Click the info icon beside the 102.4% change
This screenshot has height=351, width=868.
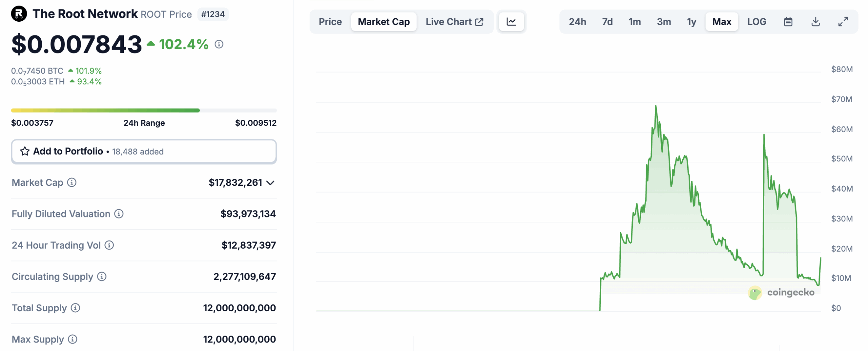[219, 44]
